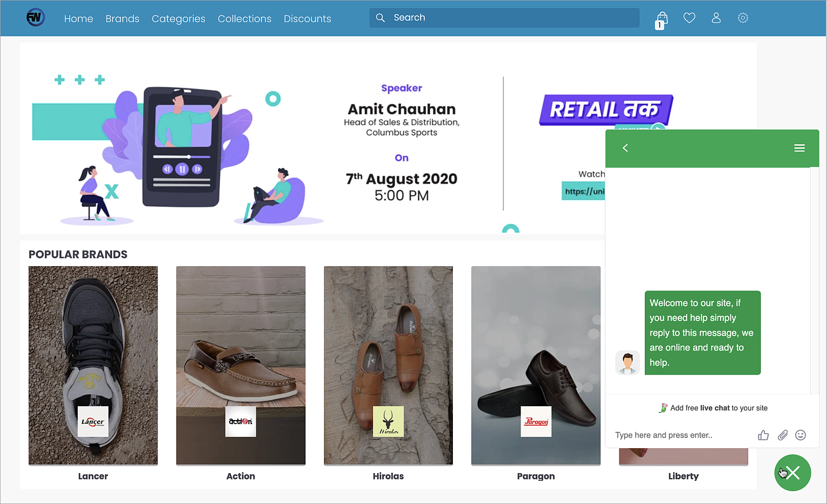This screenshot has height=504, width=827.
Task: Click the Hirolas logo badge
Action: (x=388, y=422)
